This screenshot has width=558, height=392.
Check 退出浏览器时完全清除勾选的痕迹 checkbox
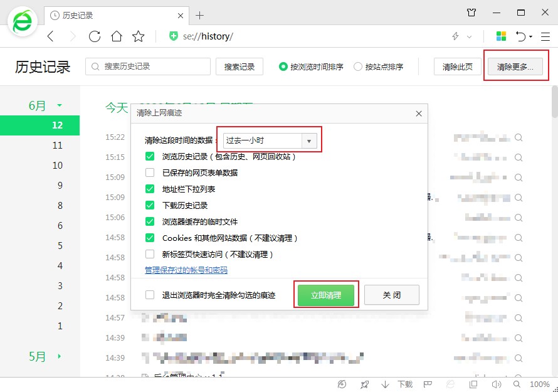[150, 295]
